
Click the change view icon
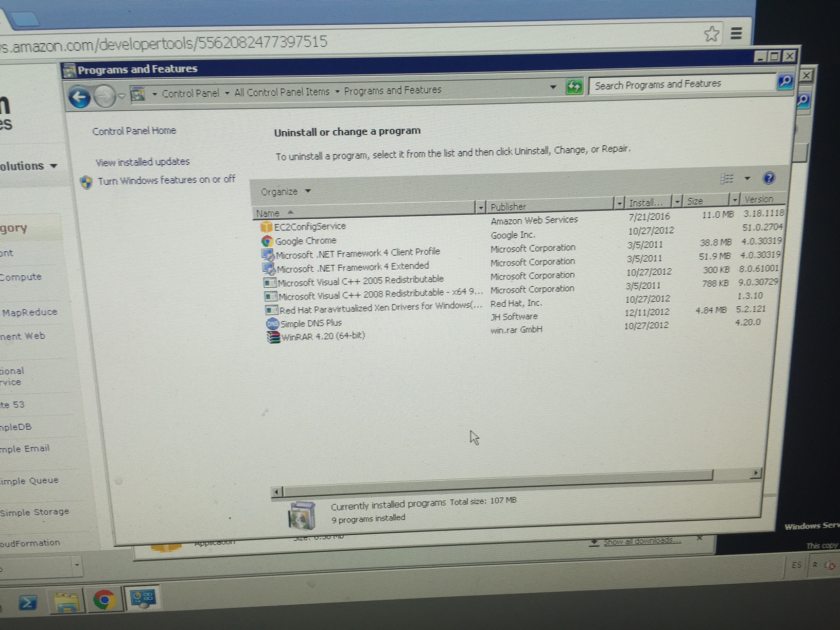pyautogui.click(x=727, y=179)
